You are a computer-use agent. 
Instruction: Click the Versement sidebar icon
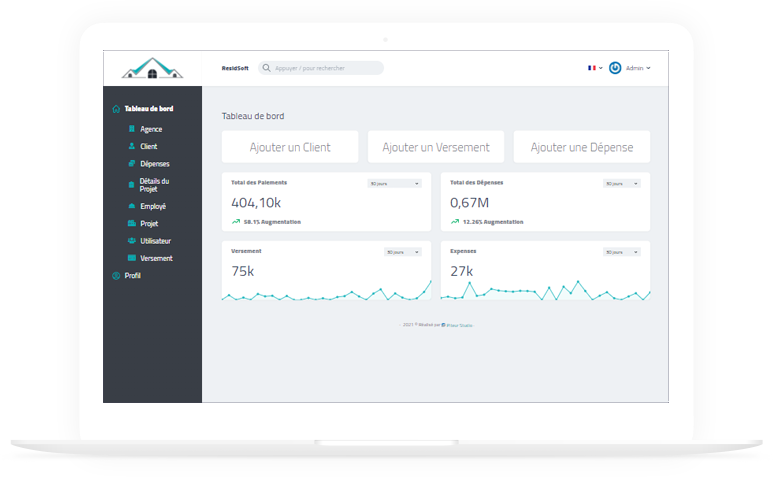[132, 258]
